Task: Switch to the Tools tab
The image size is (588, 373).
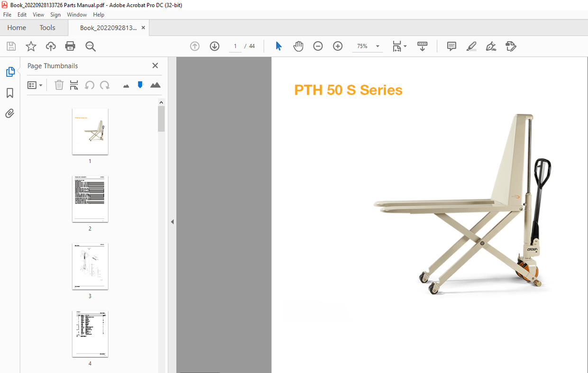Action: pyautogui.click(x=47, y=27)
